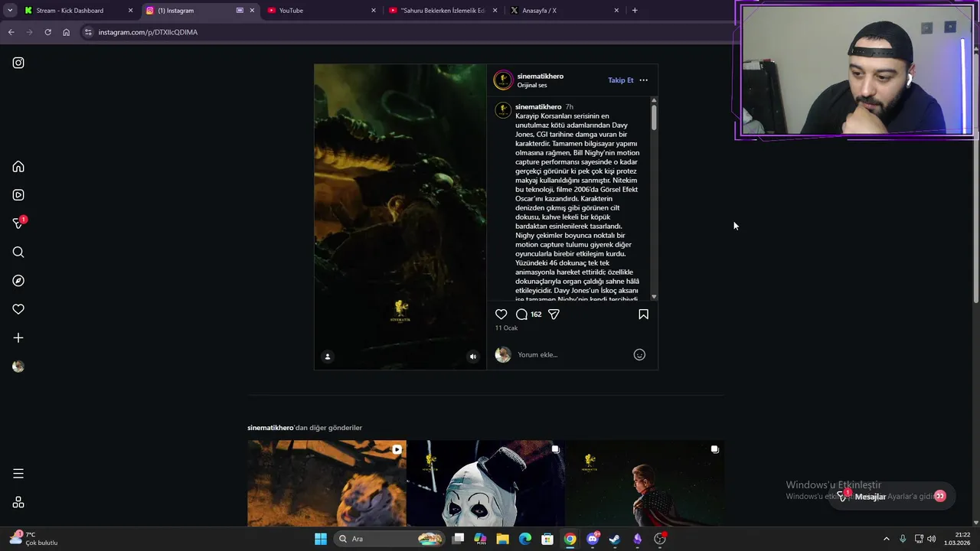
Task: Open the floating Mesajlar messages button
Action: tap(893, 497)
